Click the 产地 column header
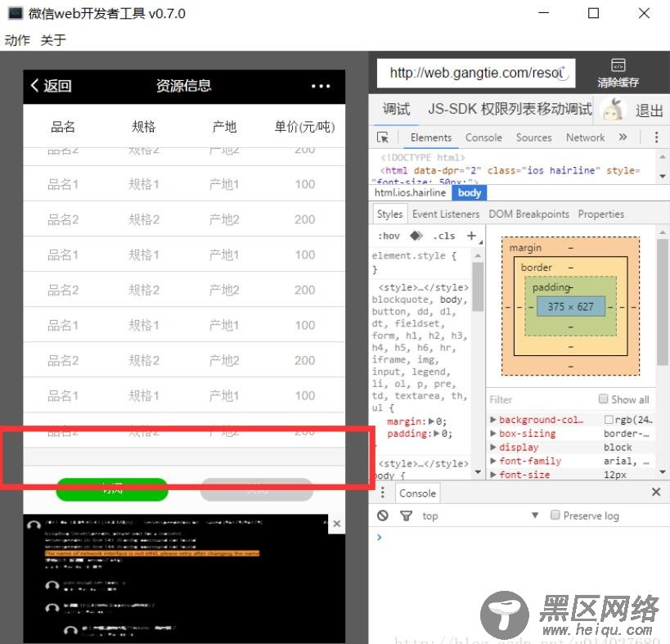This screenshot has height=644, width=670. click(x=224, y=127)
